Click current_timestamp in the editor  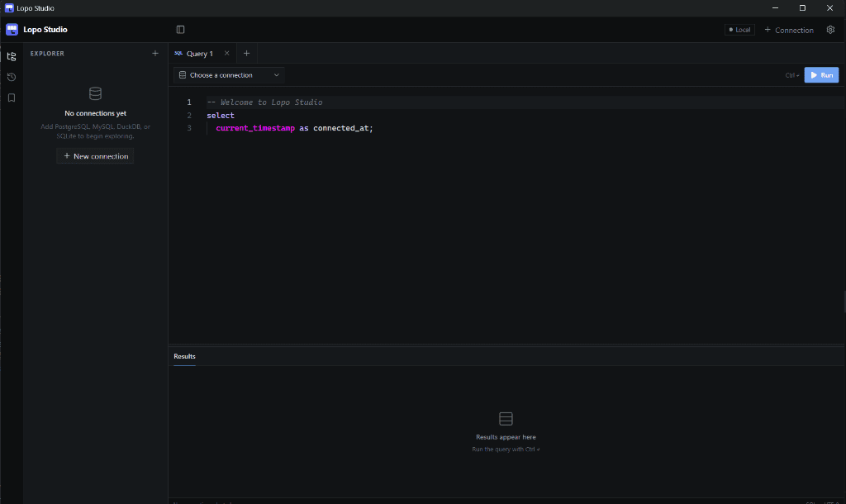[255, 128]
